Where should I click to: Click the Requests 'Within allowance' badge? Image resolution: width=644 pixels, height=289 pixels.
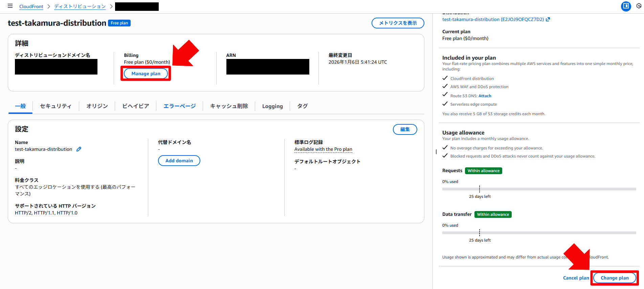point(483,171)
